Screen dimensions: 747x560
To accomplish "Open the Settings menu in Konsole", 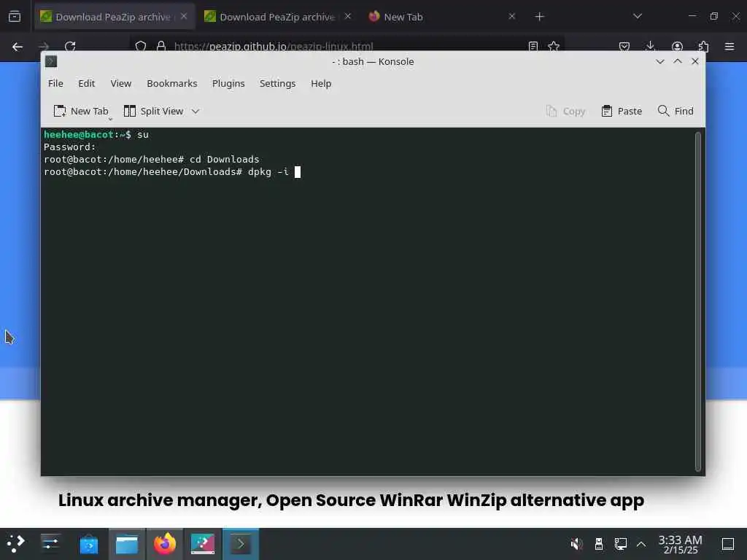I will pos(277,83).
